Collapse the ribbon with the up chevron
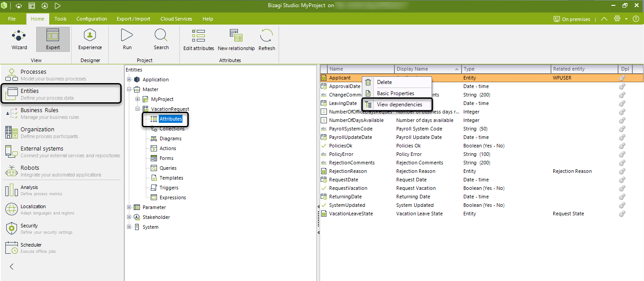Screen dimensions: 644x281 click(604, 19)
